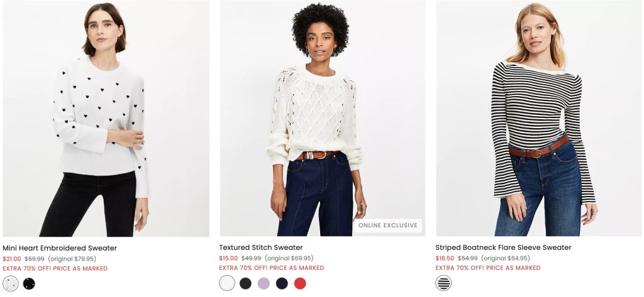The image size is (644, 297).
Task: Select striped swatch for Boatneck Flare Sleeve Sweater
Action: click(443, 283)
